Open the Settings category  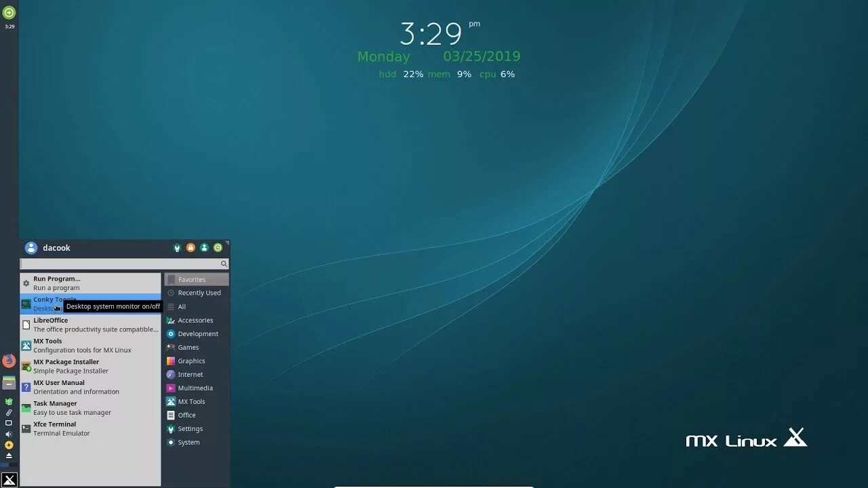coord(197,428)
